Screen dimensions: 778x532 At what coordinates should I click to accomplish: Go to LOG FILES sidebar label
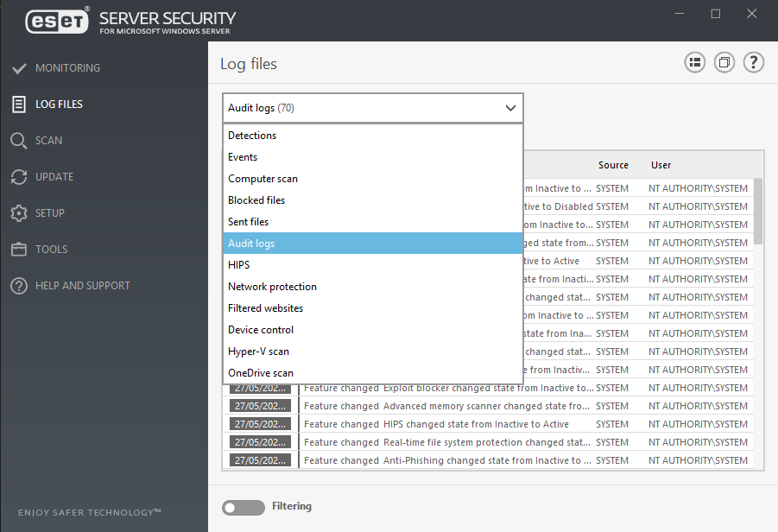[x=59, y=104]
